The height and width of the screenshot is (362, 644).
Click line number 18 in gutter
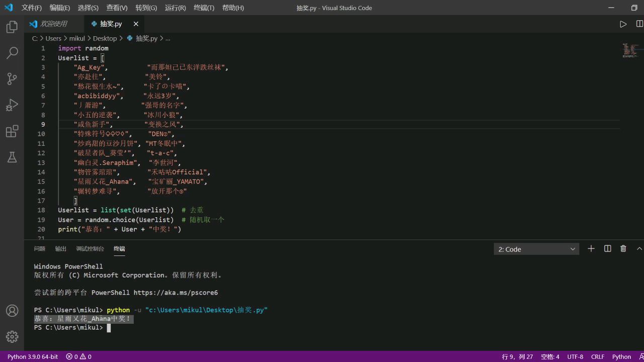(41, 210)
